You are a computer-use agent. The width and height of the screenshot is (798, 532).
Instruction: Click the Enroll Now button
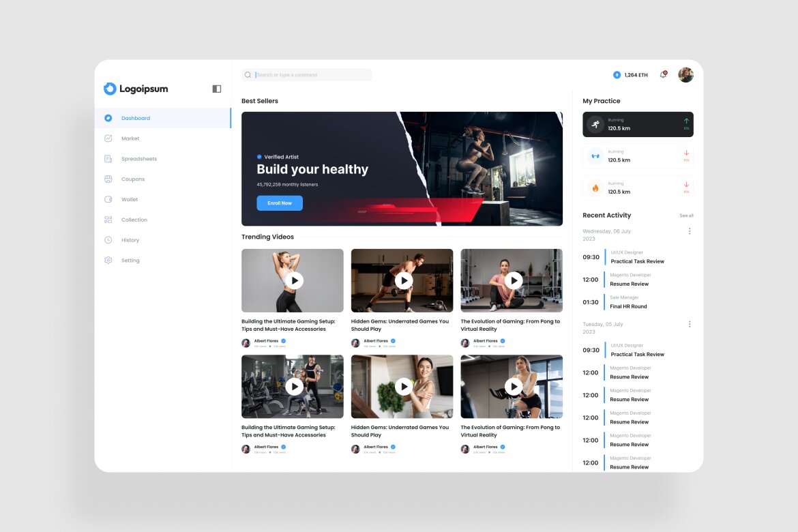click(279, 203)
